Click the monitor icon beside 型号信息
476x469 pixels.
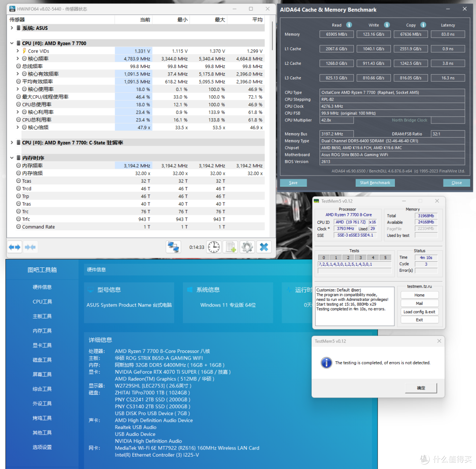click(x=90, y=290)
